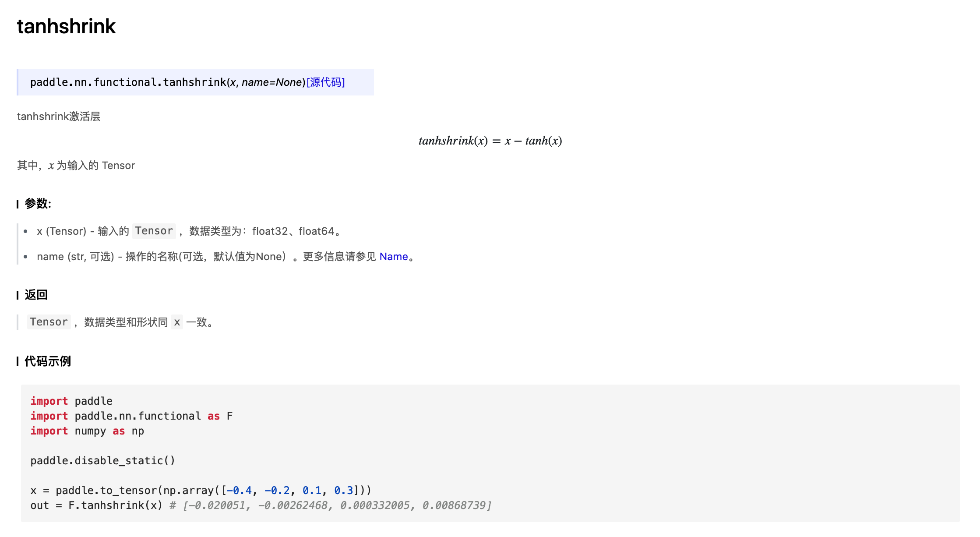Screen dimensions: 980x537
Task: Click the 其中 x 为输入的 Tensor sentence
Action: coord(76,166)
